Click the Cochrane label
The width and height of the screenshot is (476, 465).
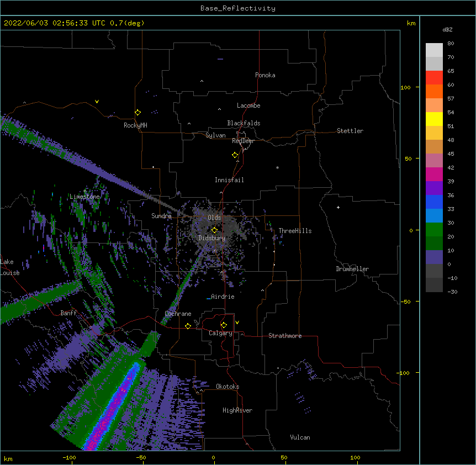178,314
